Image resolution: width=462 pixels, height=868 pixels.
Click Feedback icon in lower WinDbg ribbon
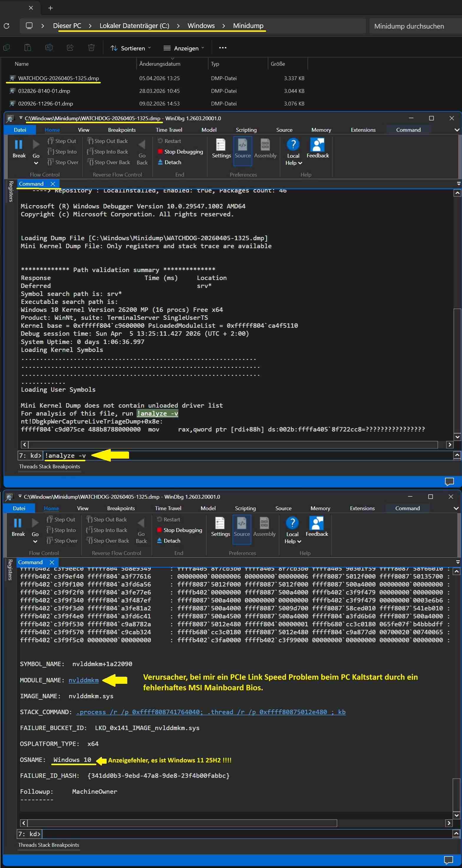coord(316,523)
